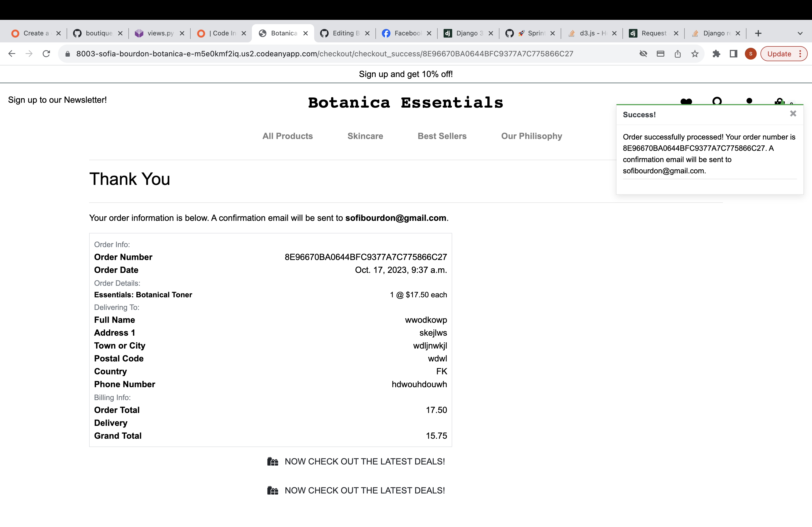Click the crossed-eye icon in the address bar

tap(643, 53)
